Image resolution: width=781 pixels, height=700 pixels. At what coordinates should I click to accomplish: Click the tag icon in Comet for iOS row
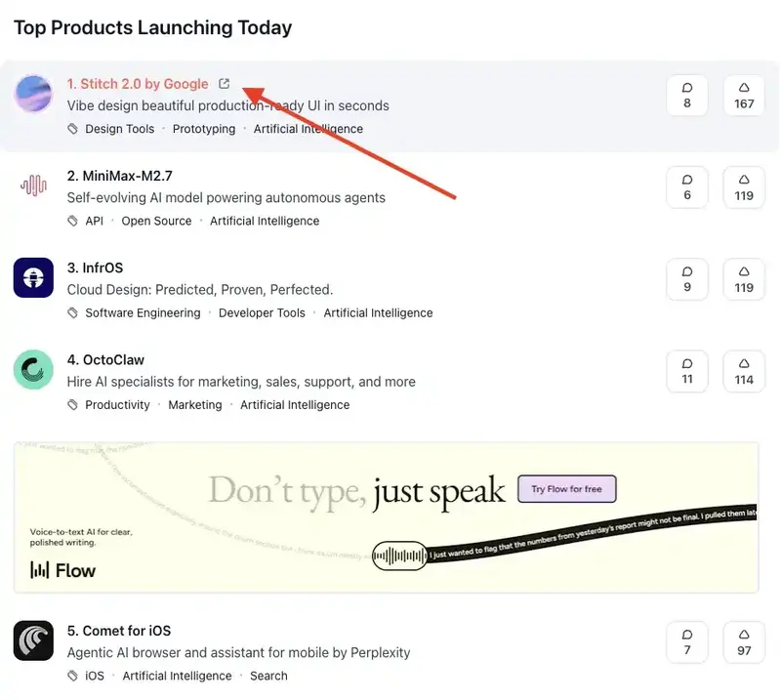coord(72,677)
